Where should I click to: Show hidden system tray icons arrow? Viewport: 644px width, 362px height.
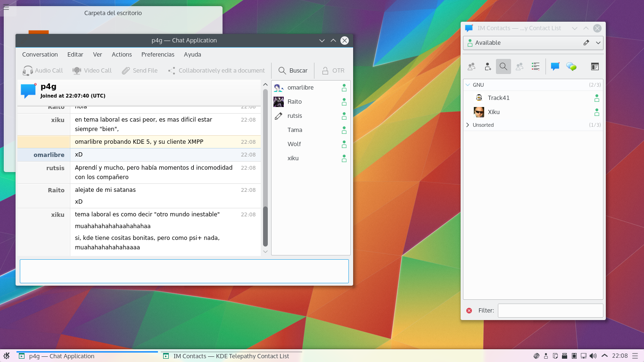pyautogui.click(x=605, y=356)
